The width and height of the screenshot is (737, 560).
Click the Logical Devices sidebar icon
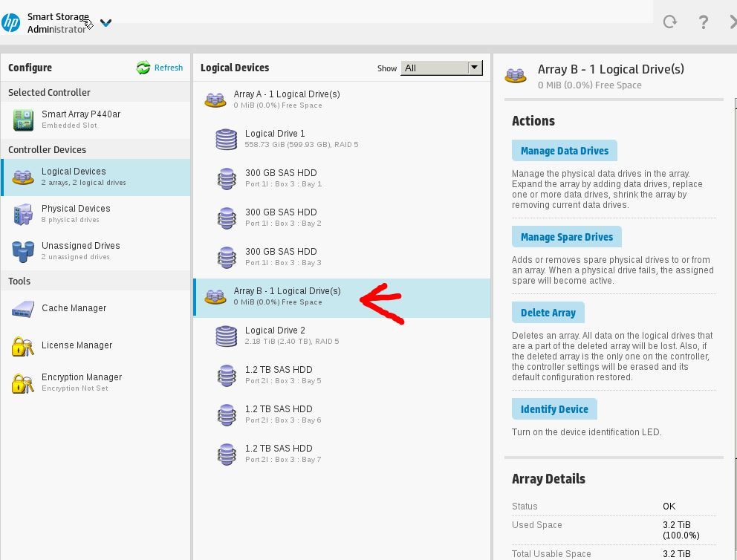tap(22, 177)
